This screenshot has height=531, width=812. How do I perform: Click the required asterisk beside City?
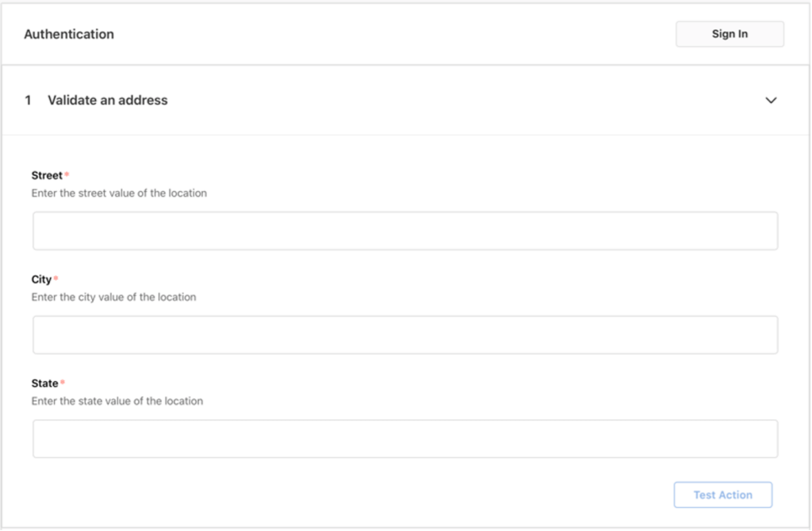56,278
